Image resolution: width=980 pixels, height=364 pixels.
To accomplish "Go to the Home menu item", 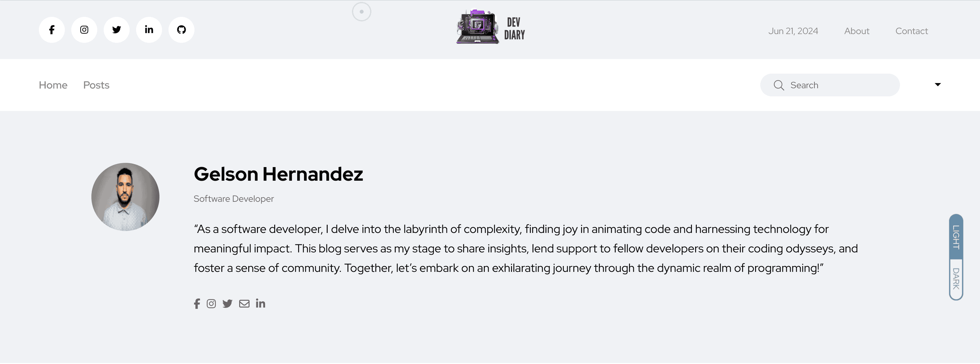I will click(53, 85).
